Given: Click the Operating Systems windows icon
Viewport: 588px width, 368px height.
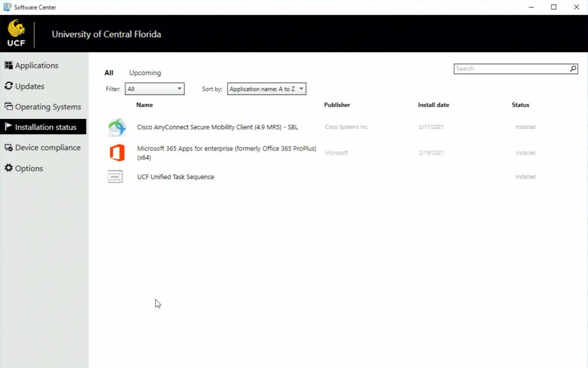Looking at the screenshot, I should coord(8,107).
